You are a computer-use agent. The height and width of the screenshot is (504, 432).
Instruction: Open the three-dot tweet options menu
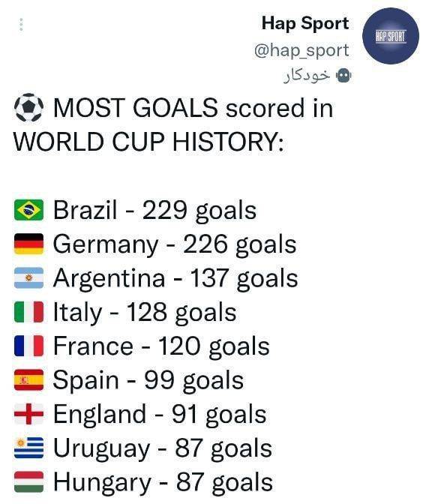pos(21,25)
